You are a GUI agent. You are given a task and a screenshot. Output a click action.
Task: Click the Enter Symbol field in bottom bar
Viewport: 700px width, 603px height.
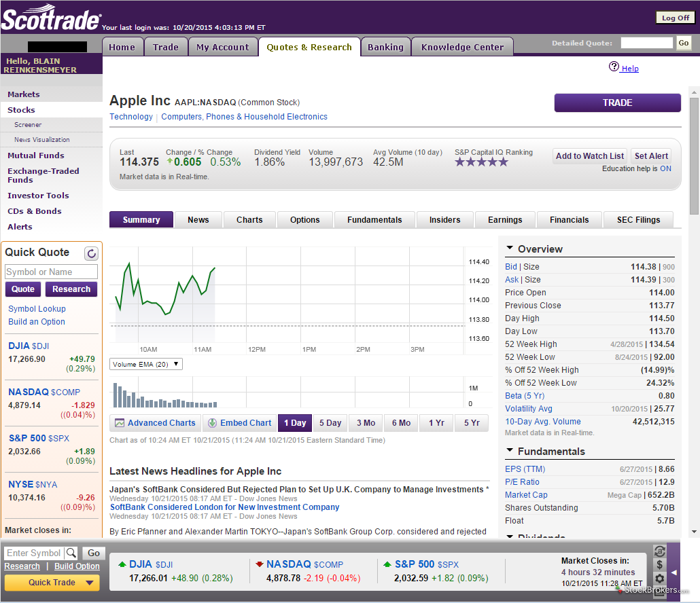pos(35,553)
